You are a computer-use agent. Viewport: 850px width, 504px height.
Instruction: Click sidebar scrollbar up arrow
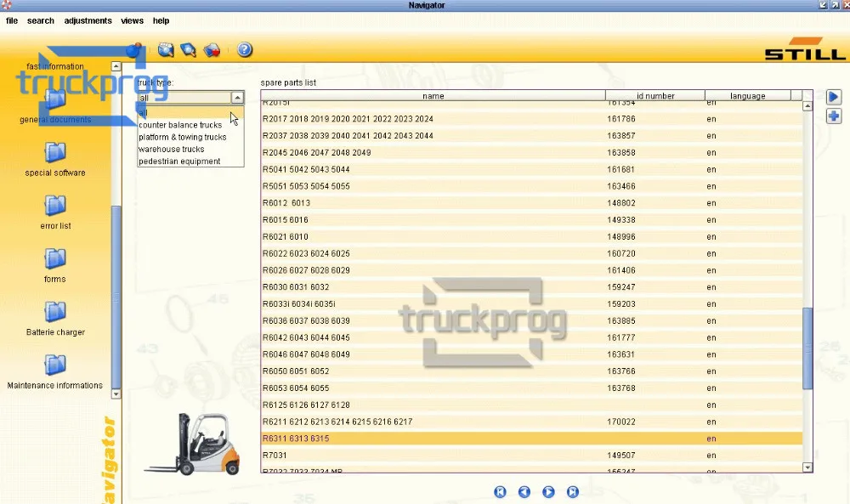[x=116, y=66]
